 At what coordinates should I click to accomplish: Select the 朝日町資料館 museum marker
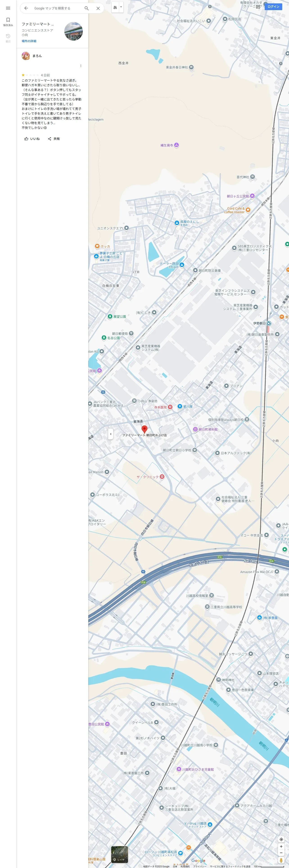195,429
